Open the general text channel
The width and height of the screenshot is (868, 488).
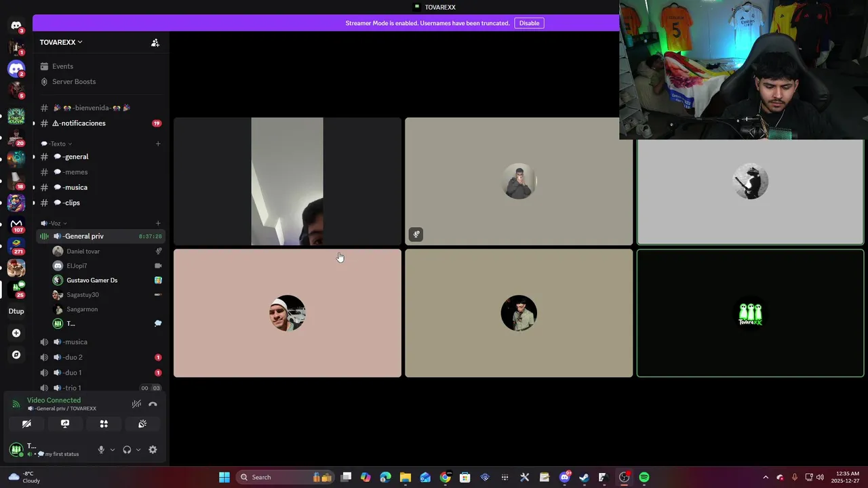[x=102, y=157]
